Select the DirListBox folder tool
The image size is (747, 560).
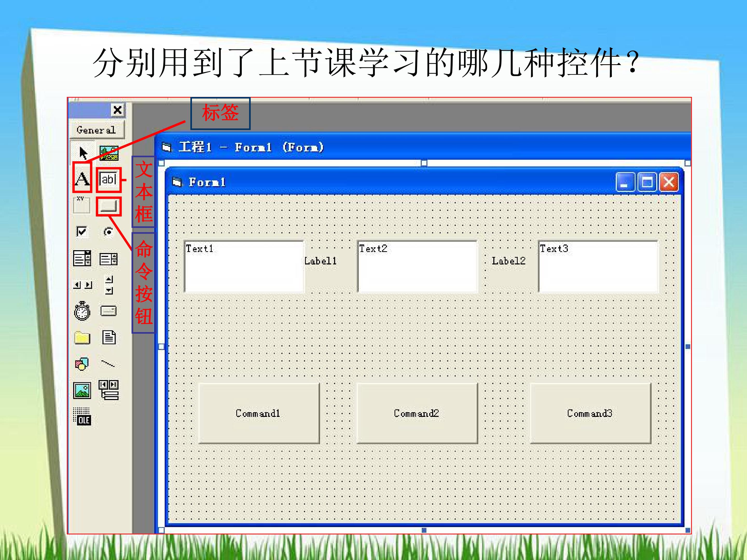tap(82, 337)
